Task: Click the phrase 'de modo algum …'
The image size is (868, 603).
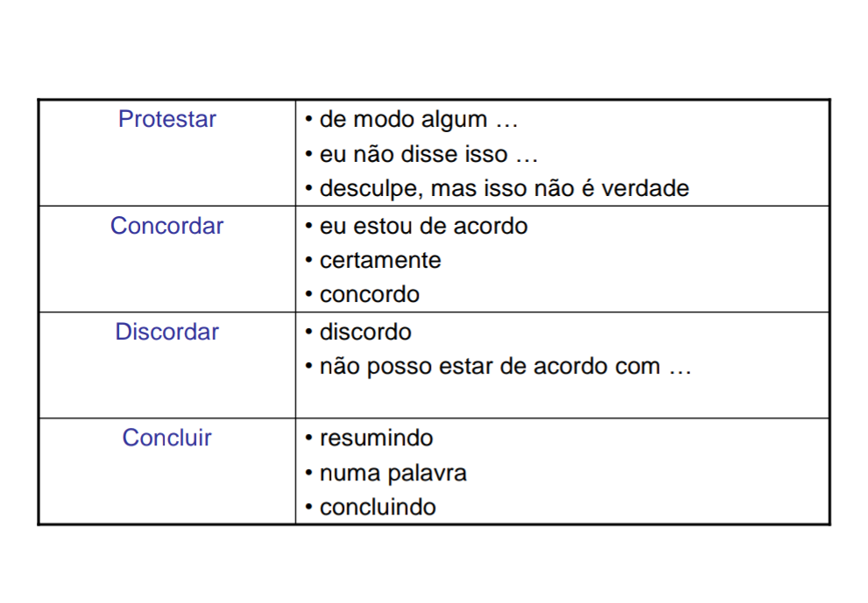Action: [419, 120]
